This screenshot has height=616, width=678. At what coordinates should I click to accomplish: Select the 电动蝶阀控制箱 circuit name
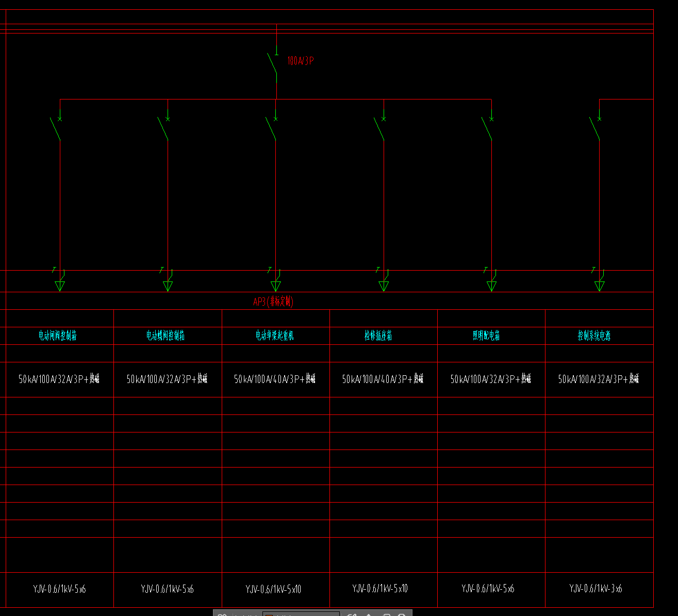pyautogui.click(x=166, y=336)
